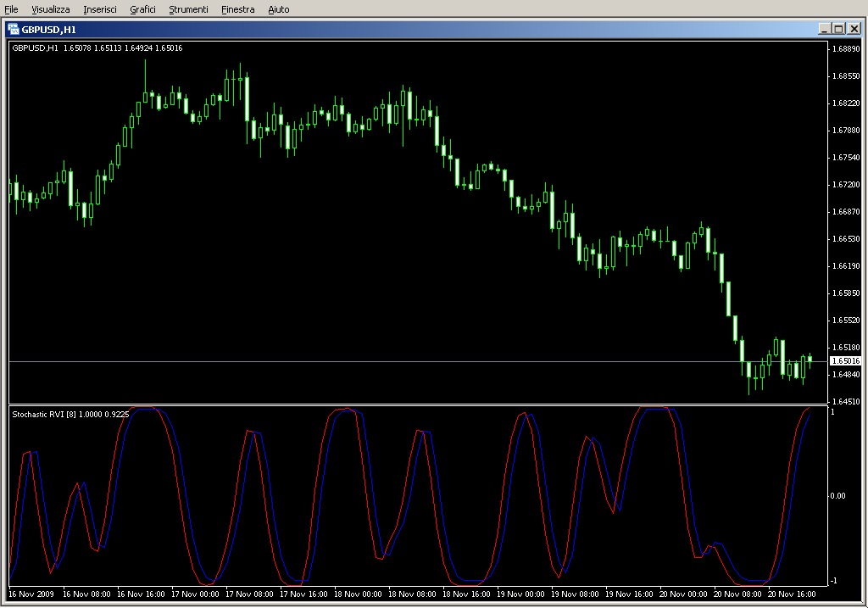This screenshot has width=868, height=608.
Task: Click the 16 Nov 2009 time label
Action: point(31,594)
